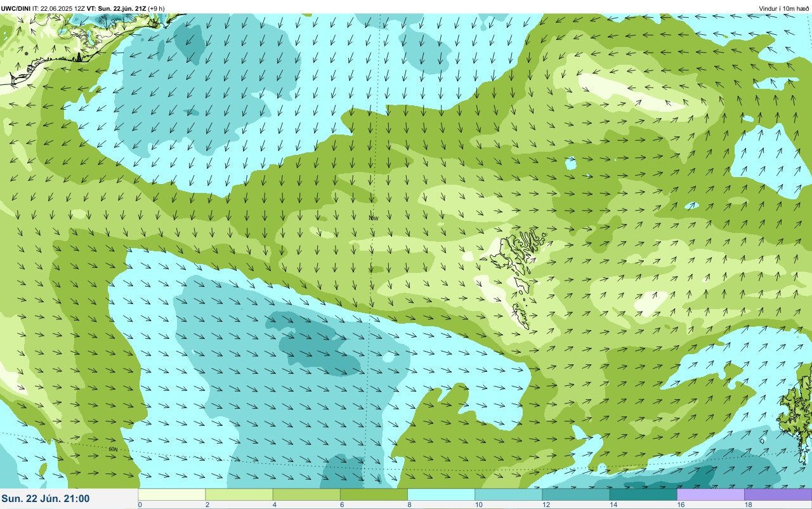812x509 pixels.
Task: Click the pale cyan 8–10 legend swatch
Action: (x=442, y=494)
